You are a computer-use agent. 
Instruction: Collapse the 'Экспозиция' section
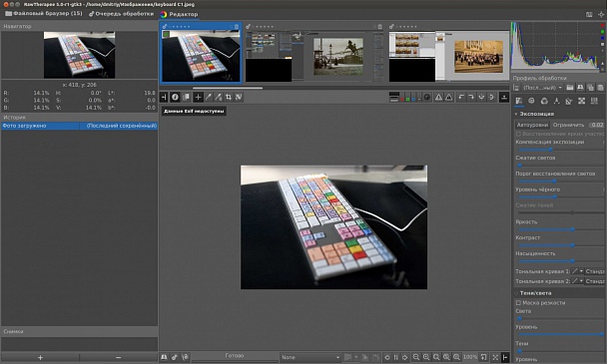pyautogui.click(x=516, y=114)
